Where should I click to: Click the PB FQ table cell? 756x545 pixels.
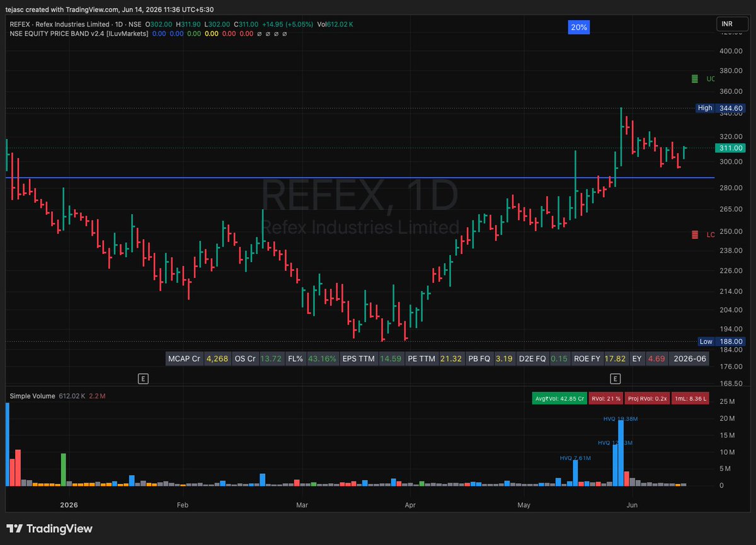tap(479, 359)
